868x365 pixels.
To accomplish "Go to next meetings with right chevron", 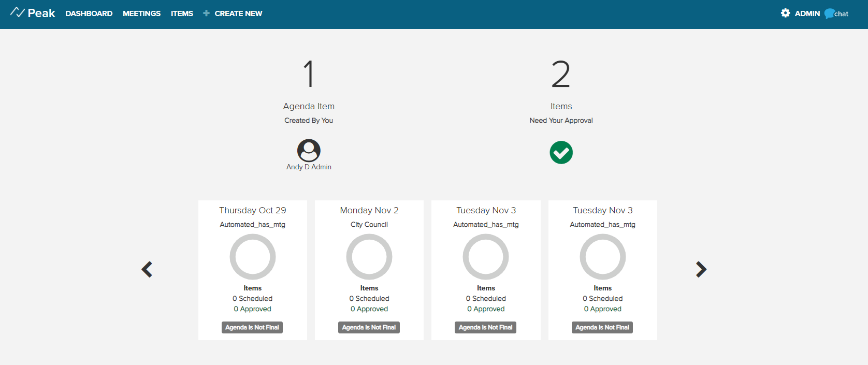I will click(x=701, y=269).
